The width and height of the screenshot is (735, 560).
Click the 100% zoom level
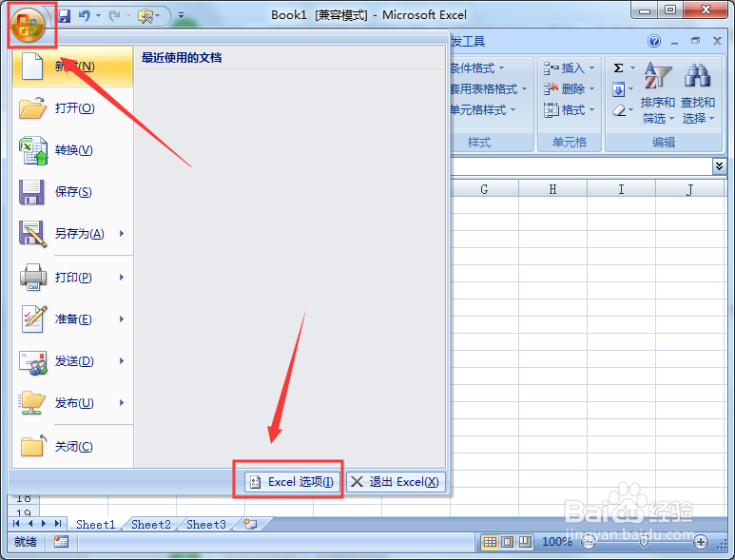[557, 542]
